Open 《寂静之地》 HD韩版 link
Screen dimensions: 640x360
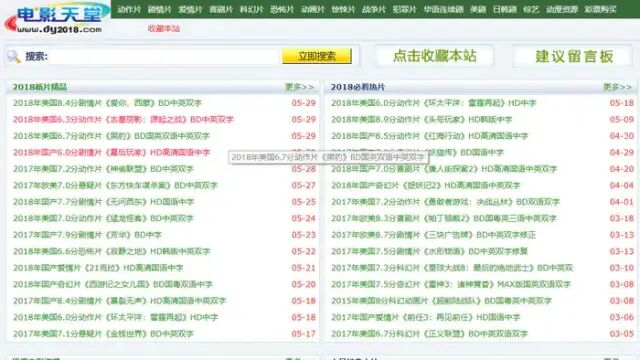[x=111, y=251]
